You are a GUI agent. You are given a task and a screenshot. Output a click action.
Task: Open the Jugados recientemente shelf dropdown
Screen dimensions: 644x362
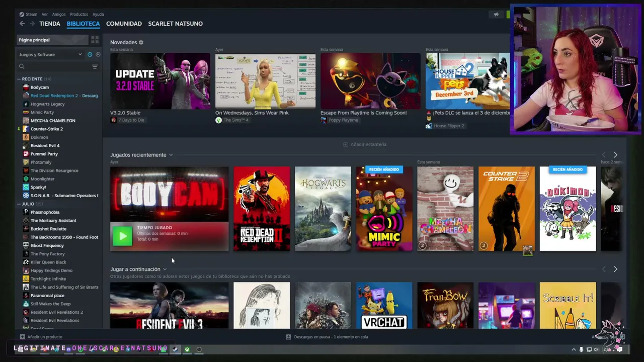click(x=171, y=155)
